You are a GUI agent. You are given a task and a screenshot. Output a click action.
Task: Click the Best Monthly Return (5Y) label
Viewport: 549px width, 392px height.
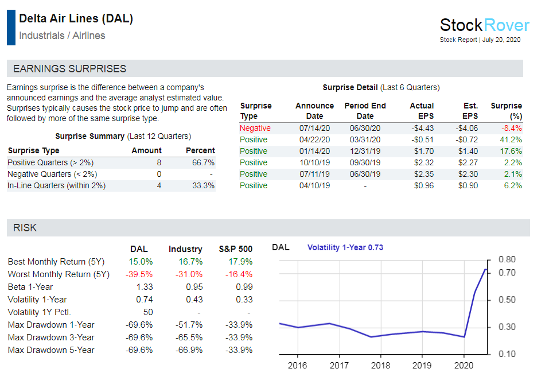[56, 262]
